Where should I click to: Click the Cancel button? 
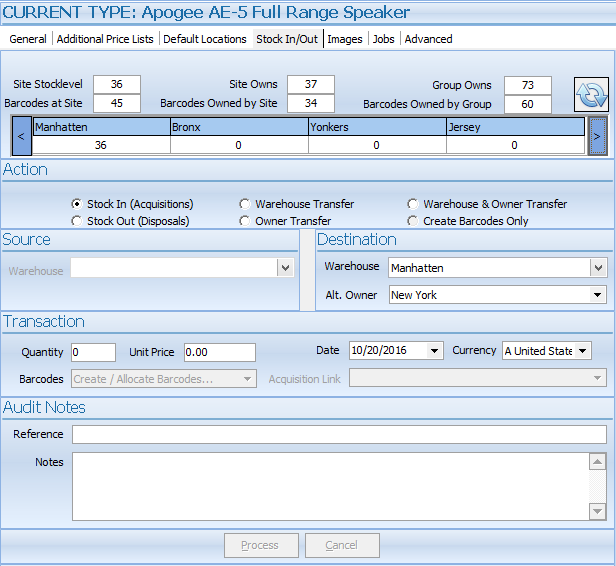(342, 545)
